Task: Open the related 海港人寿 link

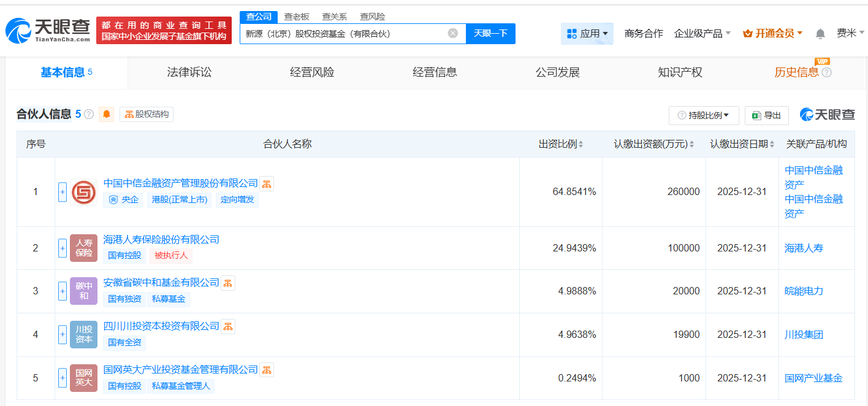Action: [804, 248]
